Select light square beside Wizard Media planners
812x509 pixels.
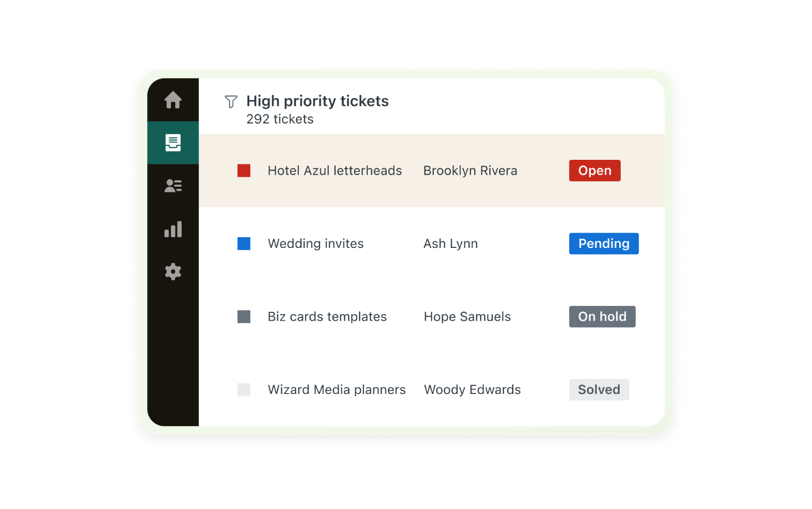pos(244,390)
